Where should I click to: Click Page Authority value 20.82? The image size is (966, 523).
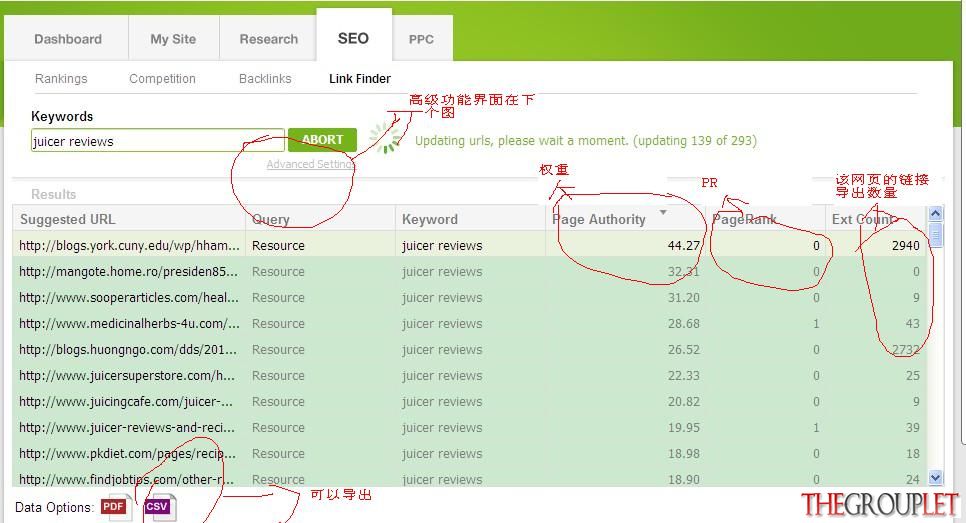tap(684, 401)
